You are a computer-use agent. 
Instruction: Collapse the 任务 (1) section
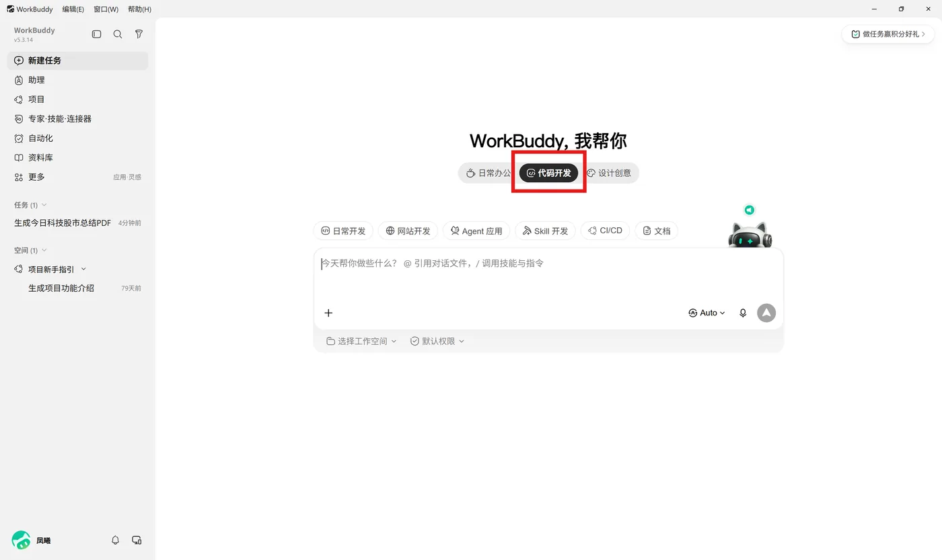point(30,205)
